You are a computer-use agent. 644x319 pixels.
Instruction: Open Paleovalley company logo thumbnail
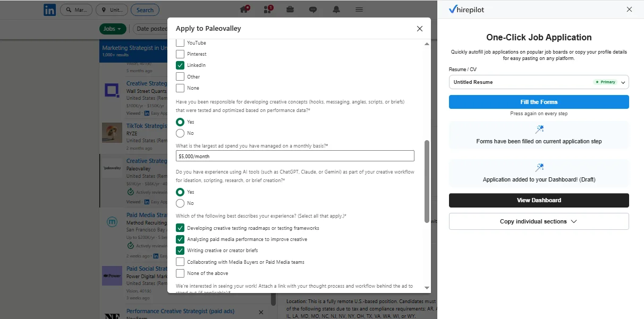pyautogui.click(x=112, y=168)
